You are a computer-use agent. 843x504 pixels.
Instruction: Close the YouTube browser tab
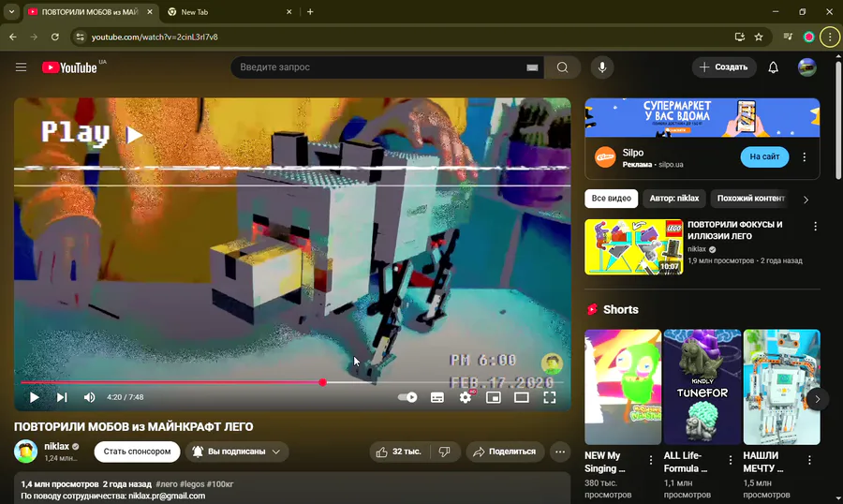pyautogui.click(x=150, y=12)
